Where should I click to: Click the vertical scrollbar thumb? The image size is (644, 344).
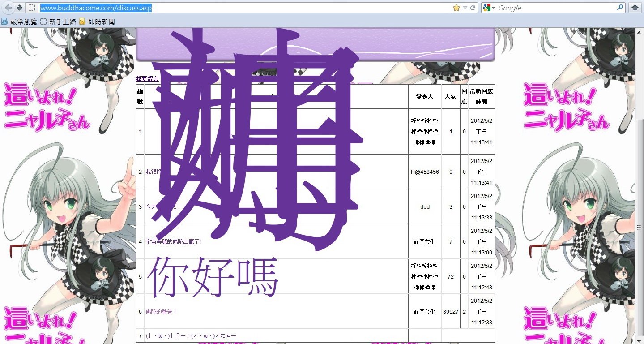click(639, 228)
